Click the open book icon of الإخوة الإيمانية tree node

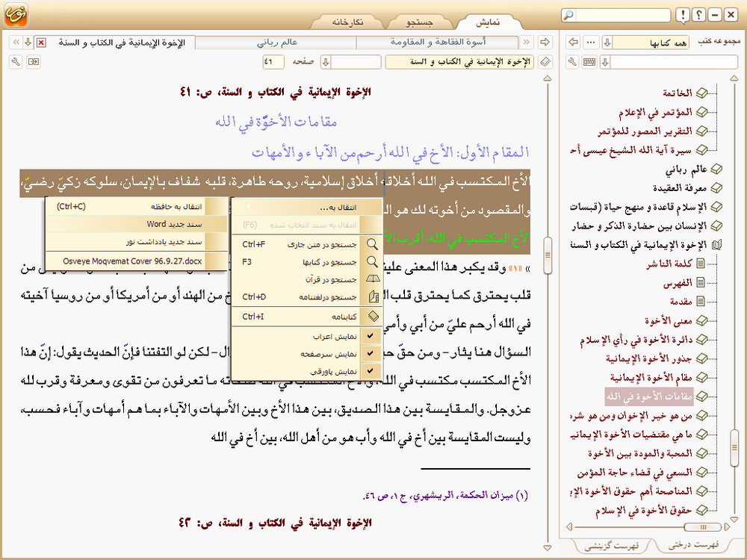716,245
